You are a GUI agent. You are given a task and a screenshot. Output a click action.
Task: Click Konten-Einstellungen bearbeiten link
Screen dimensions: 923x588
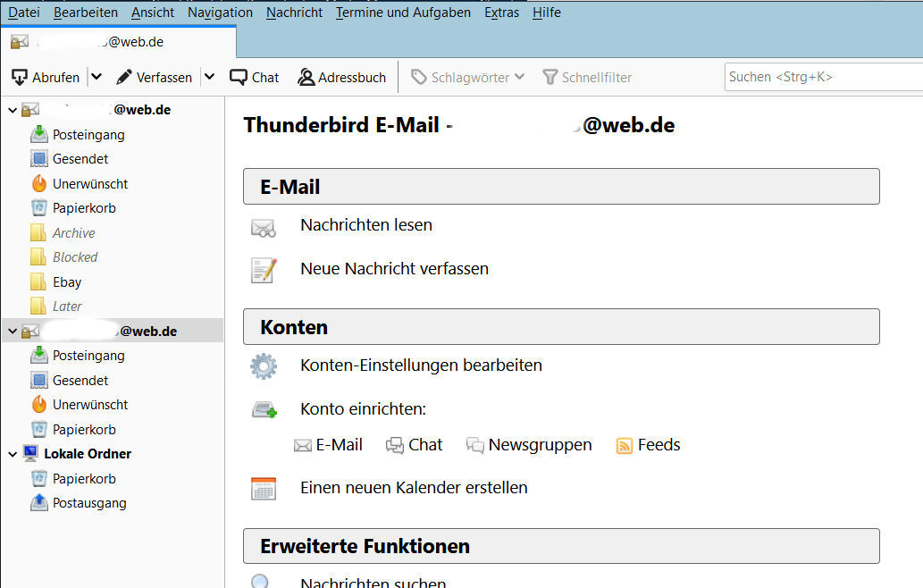422,365
